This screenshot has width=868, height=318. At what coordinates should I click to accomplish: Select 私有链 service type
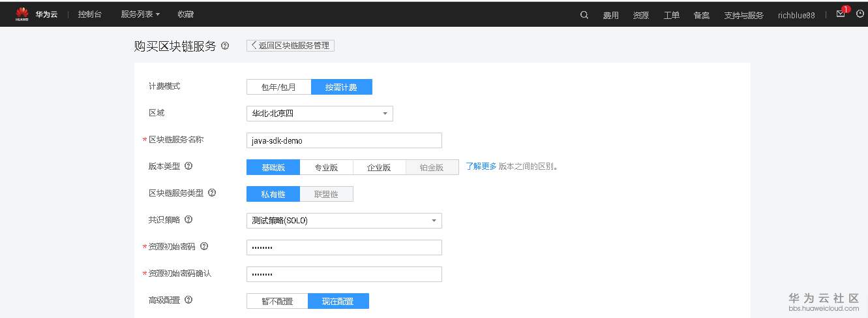(273, 194)
